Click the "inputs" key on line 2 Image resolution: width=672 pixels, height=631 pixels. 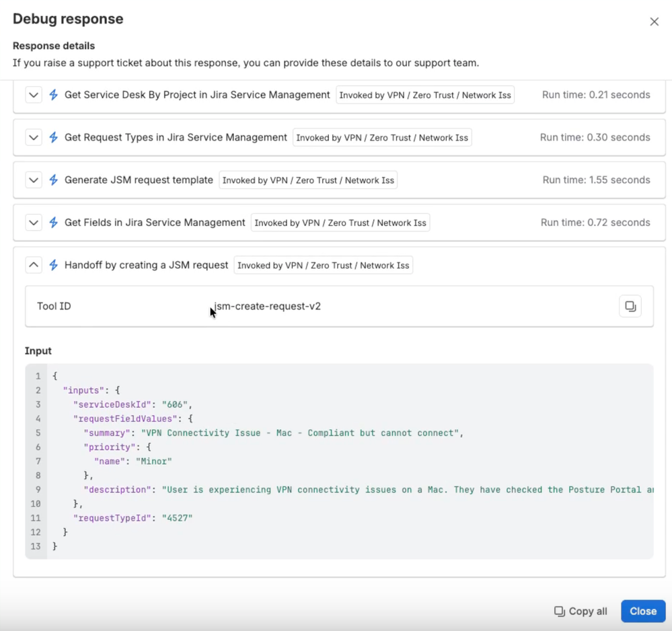click(83, 390)
